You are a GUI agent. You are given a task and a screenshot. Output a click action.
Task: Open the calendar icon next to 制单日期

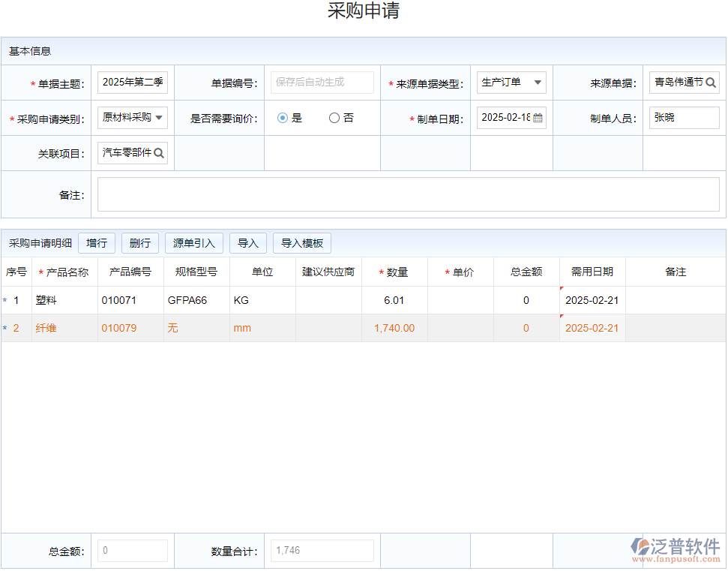538,117
